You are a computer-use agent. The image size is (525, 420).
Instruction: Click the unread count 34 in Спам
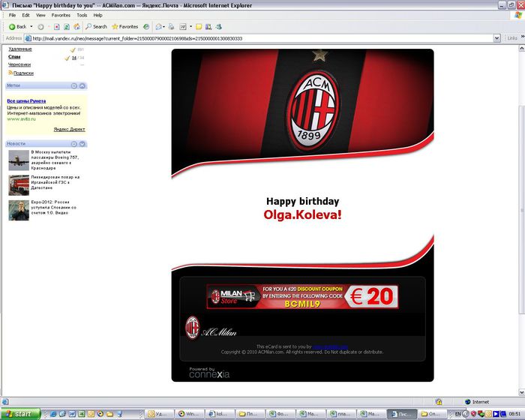(74, 58)
